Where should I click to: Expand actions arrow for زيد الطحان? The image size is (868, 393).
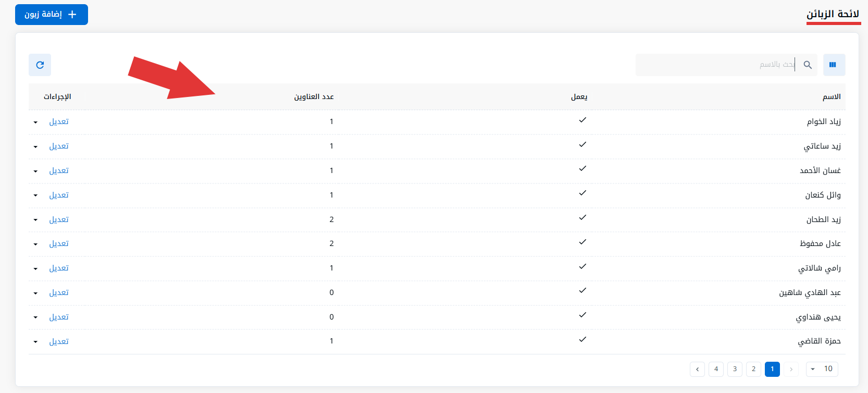(35, 220)
